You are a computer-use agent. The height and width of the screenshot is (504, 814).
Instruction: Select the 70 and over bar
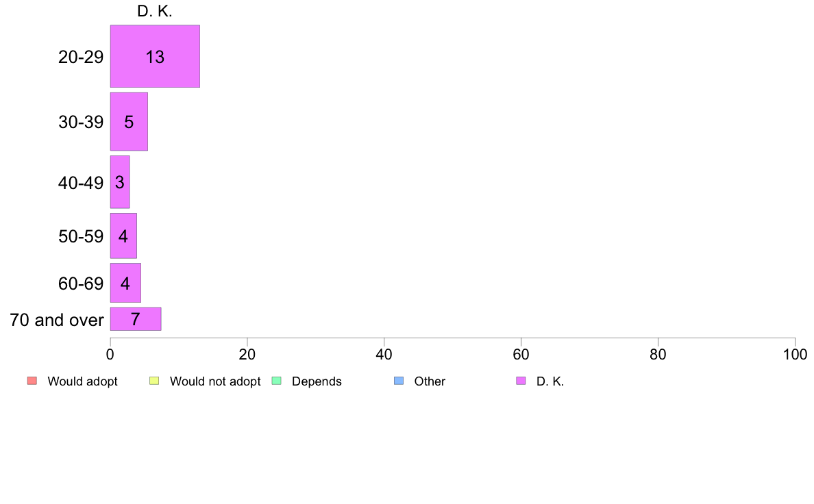[x=136, y=319]
